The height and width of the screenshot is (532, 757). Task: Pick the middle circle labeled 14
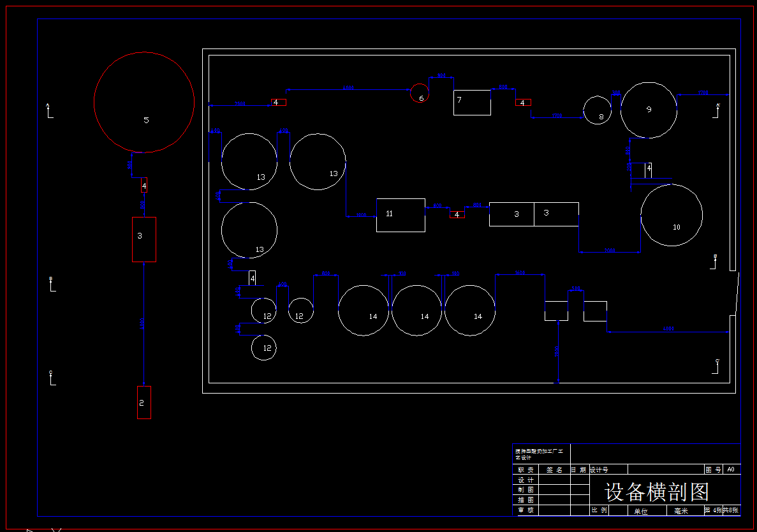tap(416, 311)
